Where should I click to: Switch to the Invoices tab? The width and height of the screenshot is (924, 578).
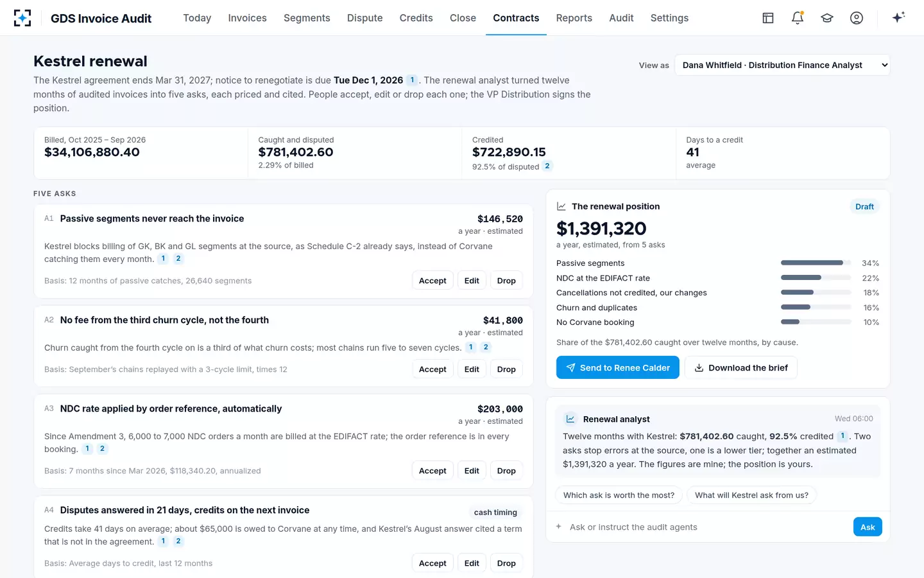247,18
